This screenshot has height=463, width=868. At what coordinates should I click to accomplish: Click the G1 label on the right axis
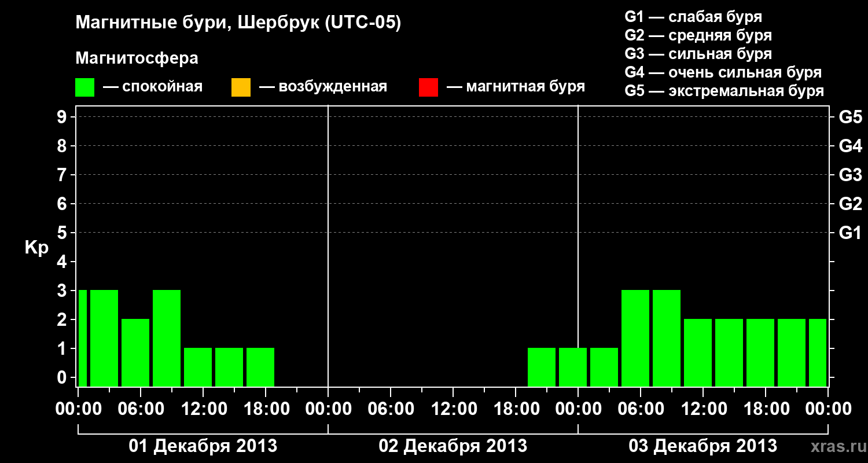click(851, 233)
